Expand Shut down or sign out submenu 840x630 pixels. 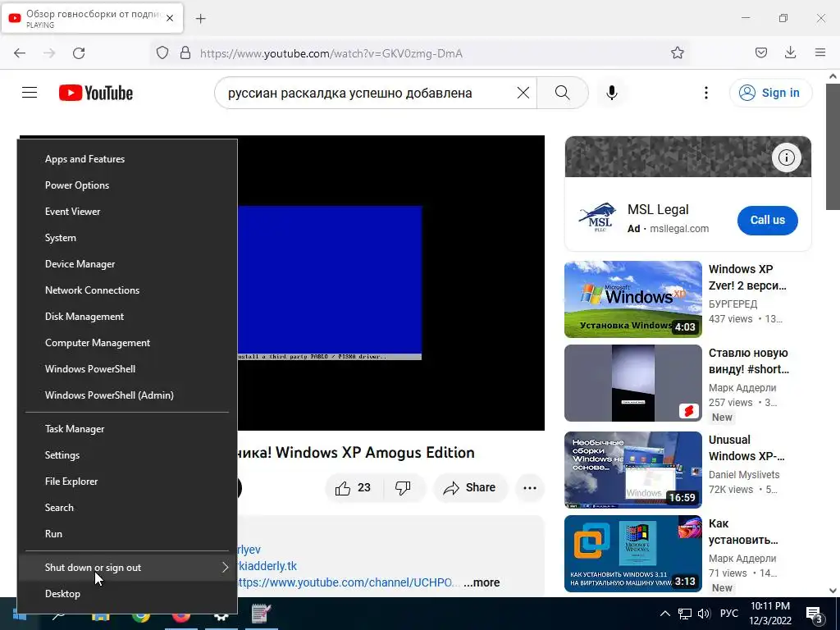(127, 568)
